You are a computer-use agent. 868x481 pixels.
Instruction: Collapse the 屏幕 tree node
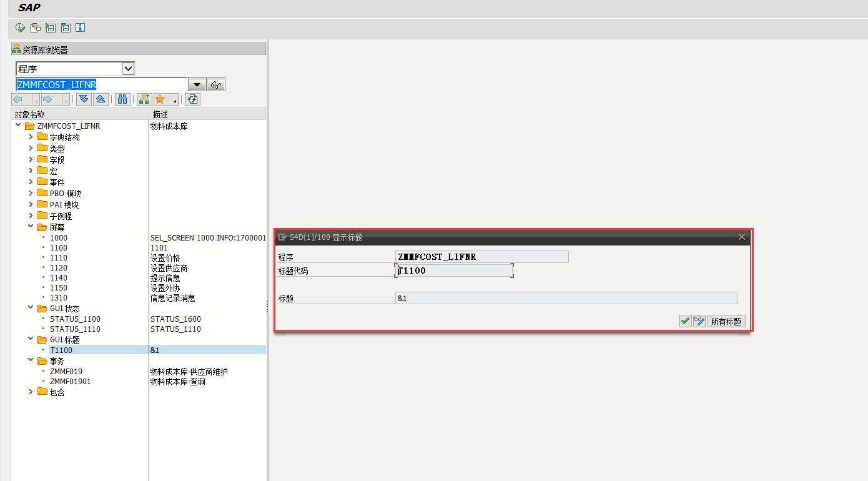pos(31,226)
